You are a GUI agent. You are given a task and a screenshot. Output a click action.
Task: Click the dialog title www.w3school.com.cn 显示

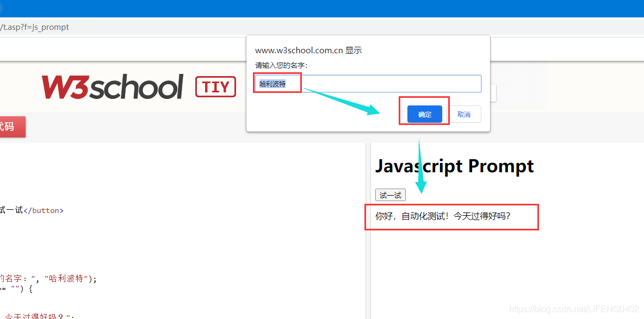tap(308, 51)
